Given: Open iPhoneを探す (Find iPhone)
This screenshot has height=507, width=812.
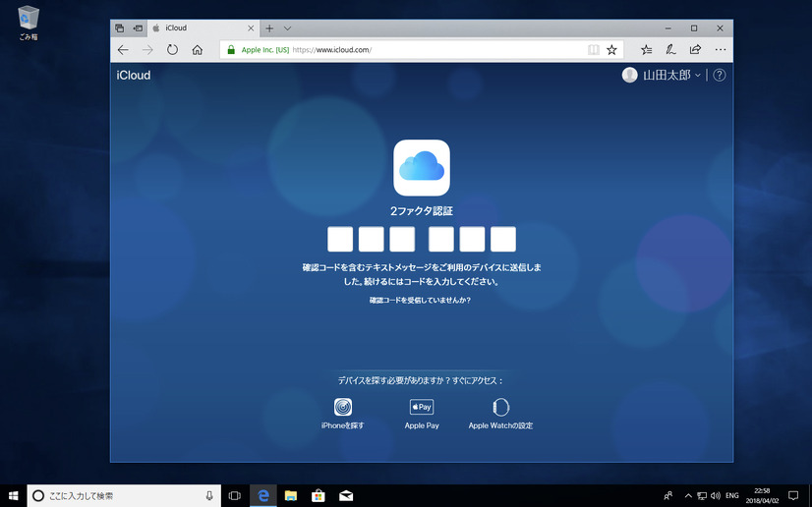Looking at the screenshot, I should pos(343,414).
